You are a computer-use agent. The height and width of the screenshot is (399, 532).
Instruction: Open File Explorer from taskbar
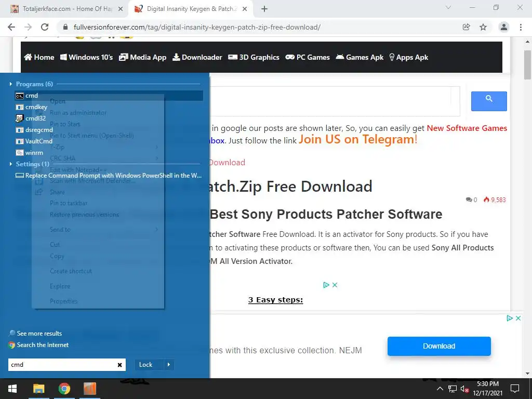pyautogui.click(x=38, y=389)
